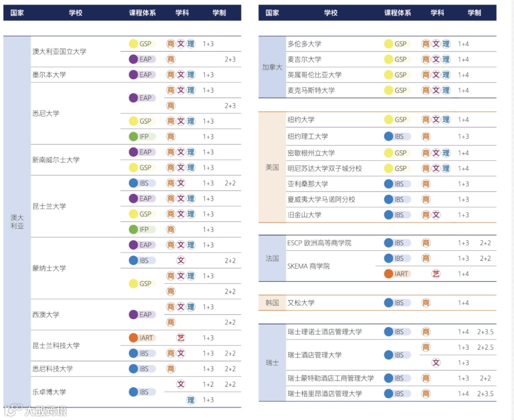514x420 pixels.
Task: Click the 夏威夷大学马诺阿分校 school name
Action: (321, 199)
